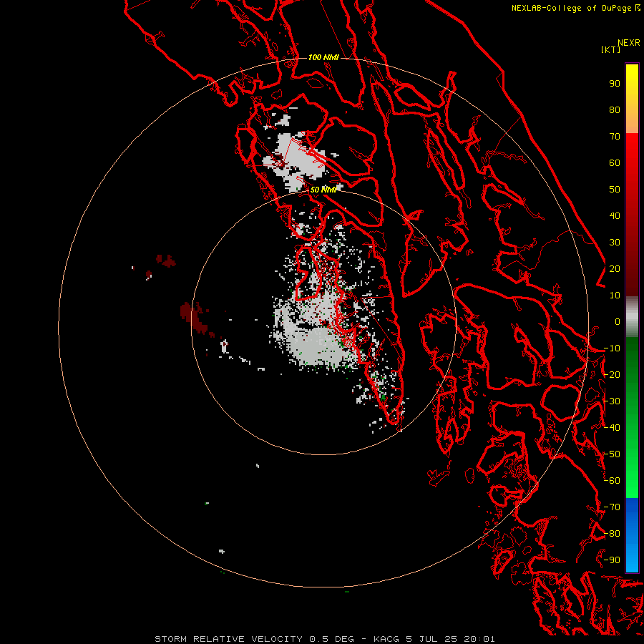
Task: Click the -40 value on velocity scale
Action: click(612, 428)
